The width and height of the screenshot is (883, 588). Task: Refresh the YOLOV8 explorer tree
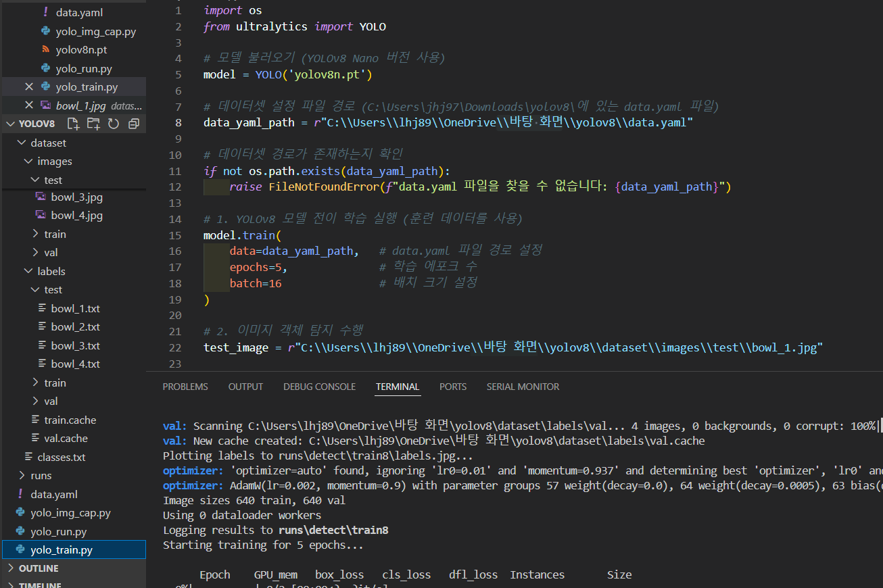click(114, 124)
